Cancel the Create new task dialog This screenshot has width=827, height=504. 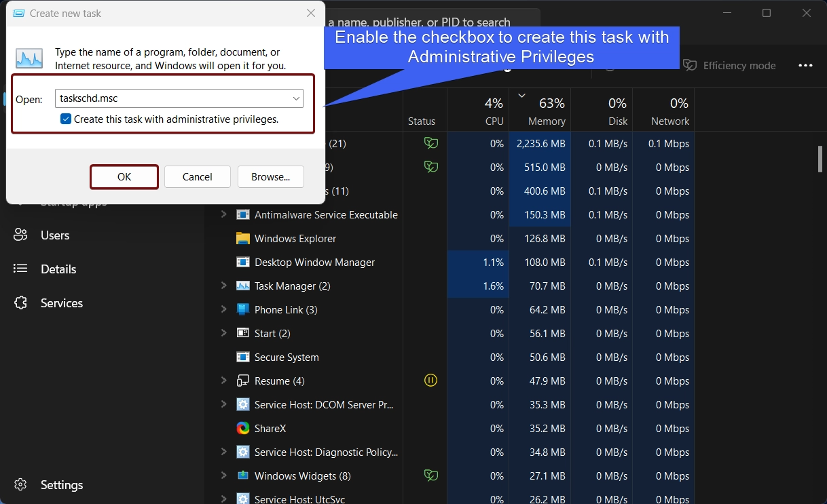198,177
